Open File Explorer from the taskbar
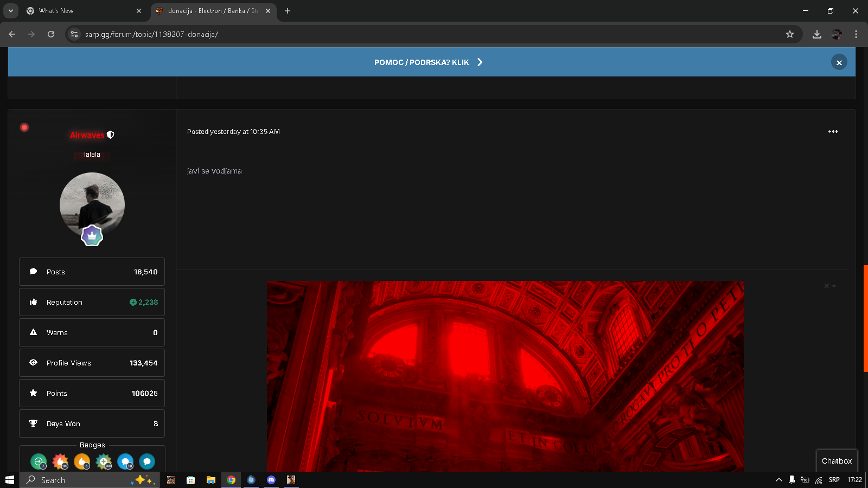This screenshot has height=488, width=868. pyautogui.click(x=210, y=480)
